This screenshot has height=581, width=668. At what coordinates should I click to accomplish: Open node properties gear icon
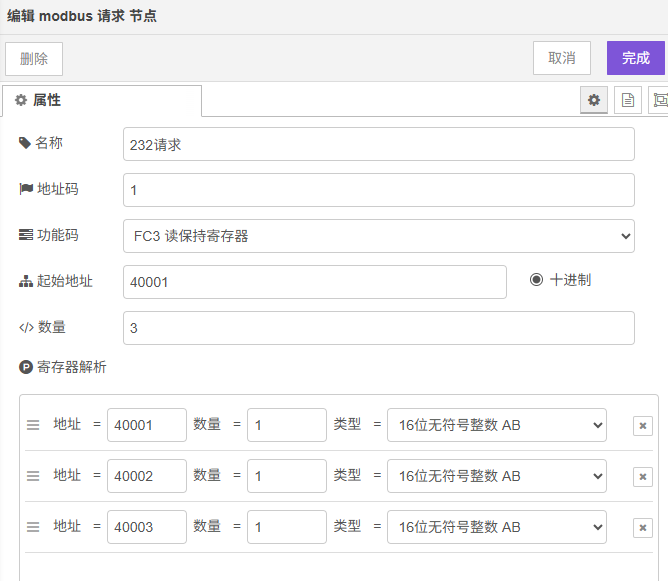[594, 100]
